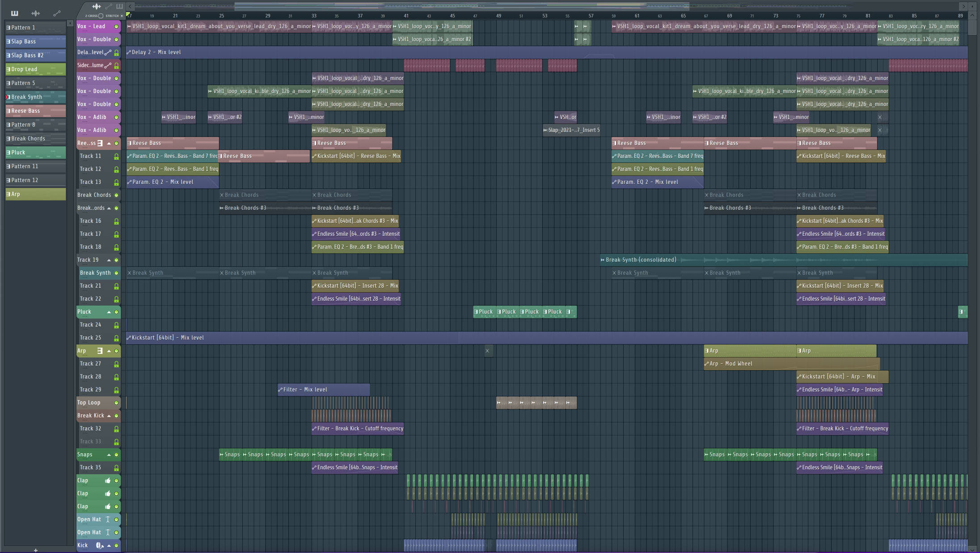980x553 pixels.
Task: Show patterns in the picker panel
Action: (x=15, y=13)
